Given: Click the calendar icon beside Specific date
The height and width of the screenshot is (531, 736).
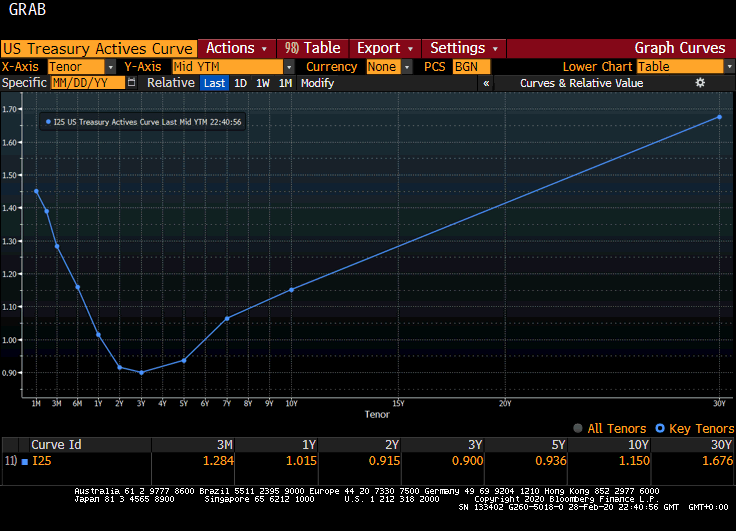Looking at the screenshot, I should pos(132,83).
